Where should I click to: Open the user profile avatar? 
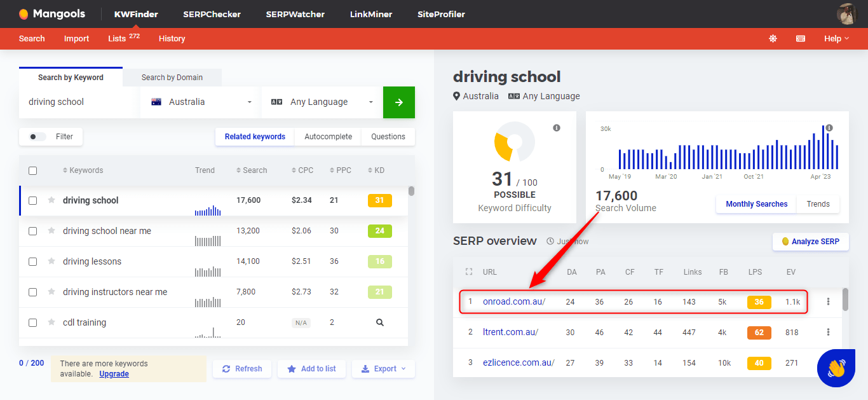(x=847, y=14)
